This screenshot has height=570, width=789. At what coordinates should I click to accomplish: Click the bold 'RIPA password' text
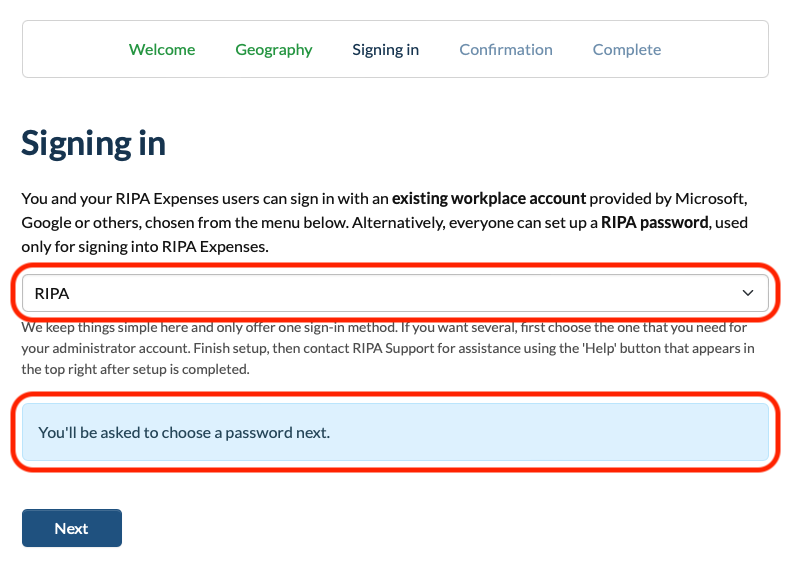(x=655, y=222)
